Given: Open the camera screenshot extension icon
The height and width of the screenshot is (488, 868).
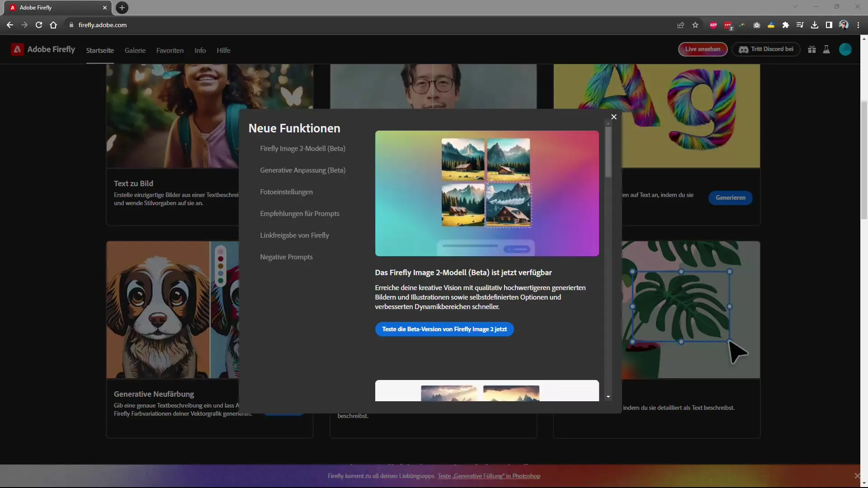Looking at the screenshot, I should pos(756,25).
